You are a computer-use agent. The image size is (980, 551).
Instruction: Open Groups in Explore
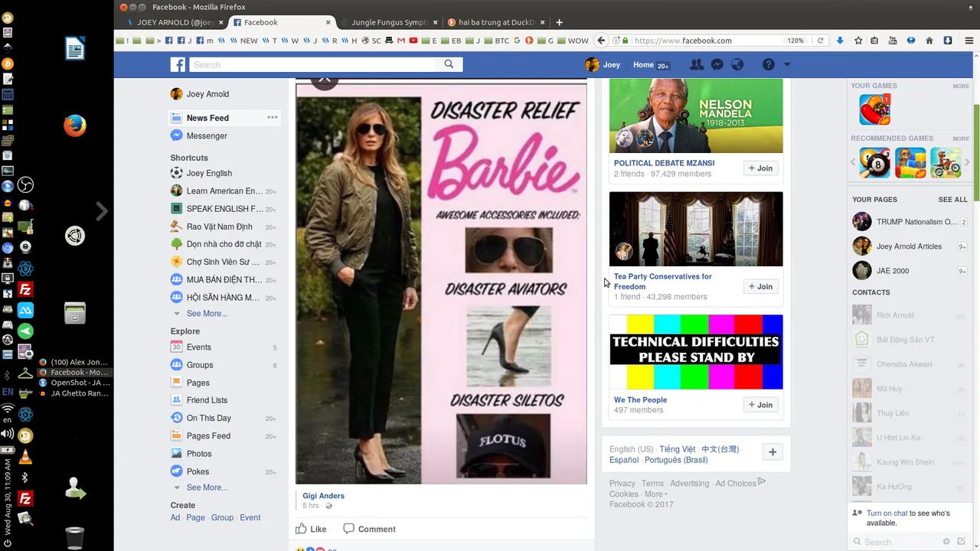(x=200, y=365)
